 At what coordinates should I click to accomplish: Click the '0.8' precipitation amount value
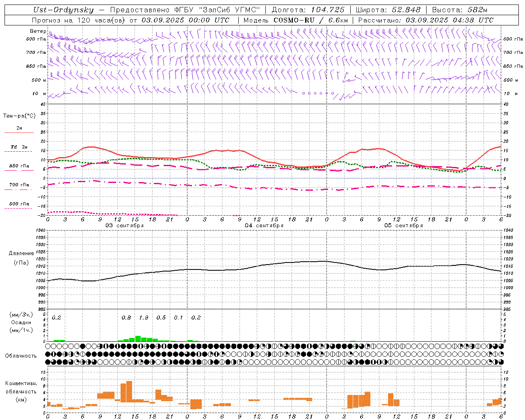(126, 318)
